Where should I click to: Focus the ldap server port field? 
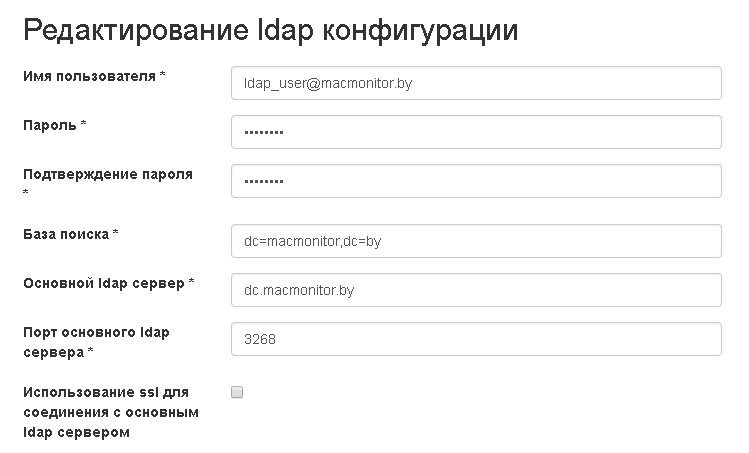point(475,339)
